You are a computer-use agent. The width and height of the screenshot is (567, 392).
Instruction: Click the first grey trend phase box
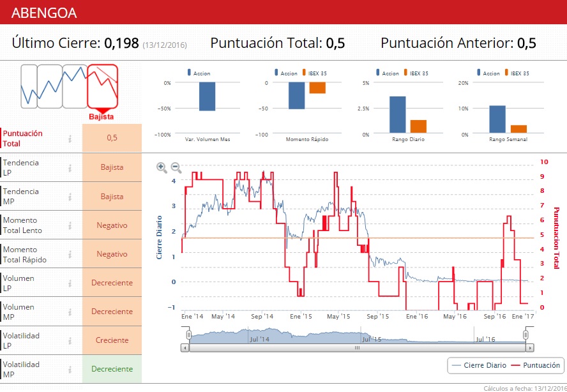[x=29, y=86]
